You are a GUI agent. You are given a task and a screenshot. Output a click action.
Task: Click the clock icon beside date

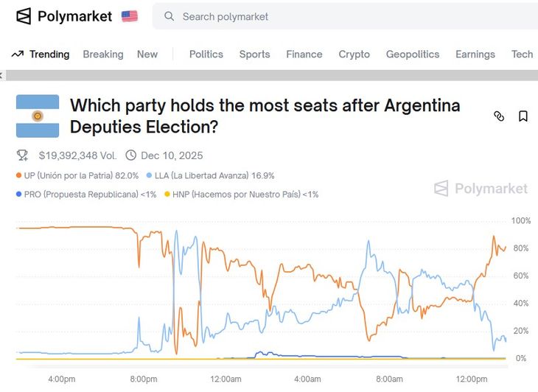pos(131,155)
